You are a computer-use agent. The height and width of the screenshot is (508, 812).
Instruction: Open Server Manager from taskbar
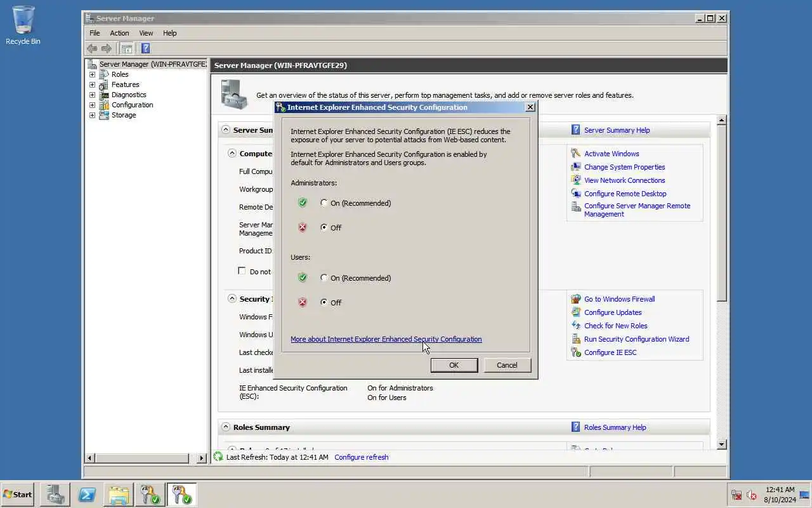pyautogui.click(x=55, y=495)
